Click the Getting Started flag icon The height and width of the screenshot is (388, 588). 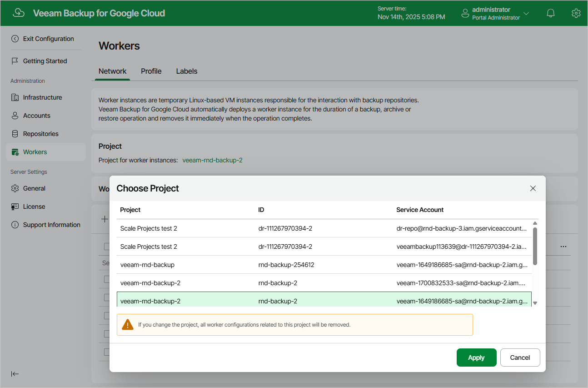click(15, 61)
